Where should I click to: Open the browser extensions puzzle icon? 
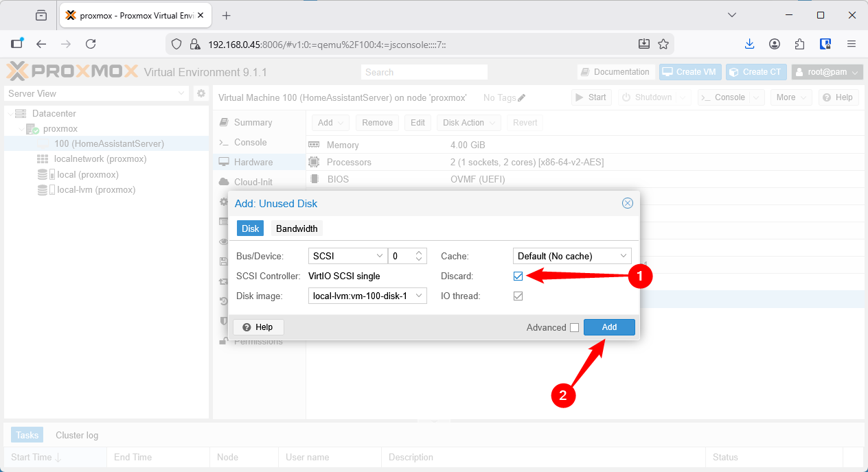799,44
